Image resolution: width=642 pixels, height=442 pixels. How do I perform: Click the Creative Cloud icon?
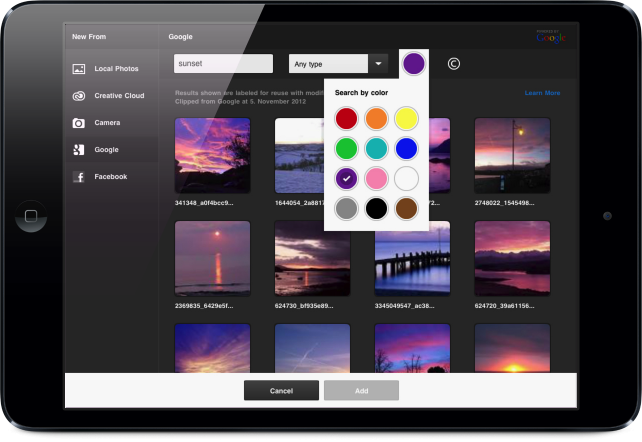coord(79,96)
